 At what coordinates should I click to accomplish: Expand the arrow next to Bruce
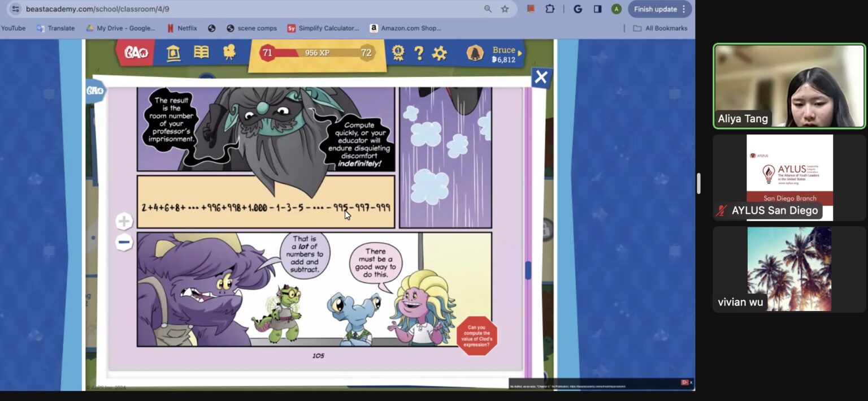(520, 53)
